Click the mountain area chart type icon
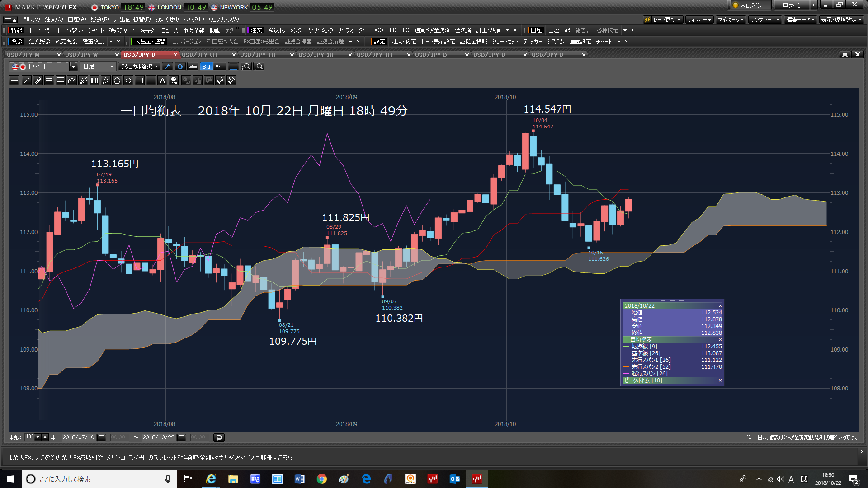This screenshot has height=488, width=868. pos(193,66)
